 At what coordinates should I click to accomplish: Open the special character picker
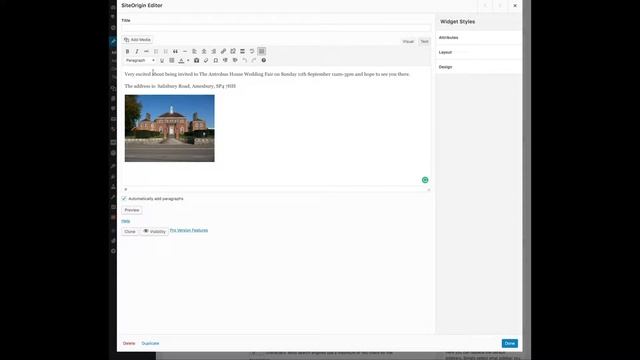point(216,60)
